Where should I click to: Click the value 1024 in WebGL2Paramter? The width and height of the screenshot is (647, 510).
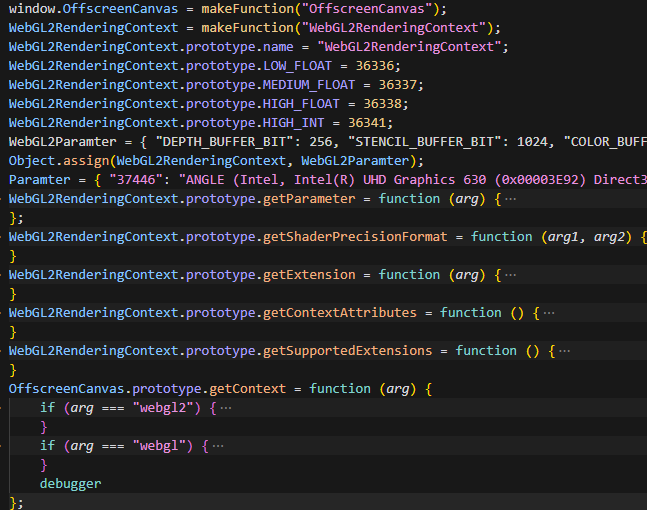pyautogui.click(x=532, y=142)
